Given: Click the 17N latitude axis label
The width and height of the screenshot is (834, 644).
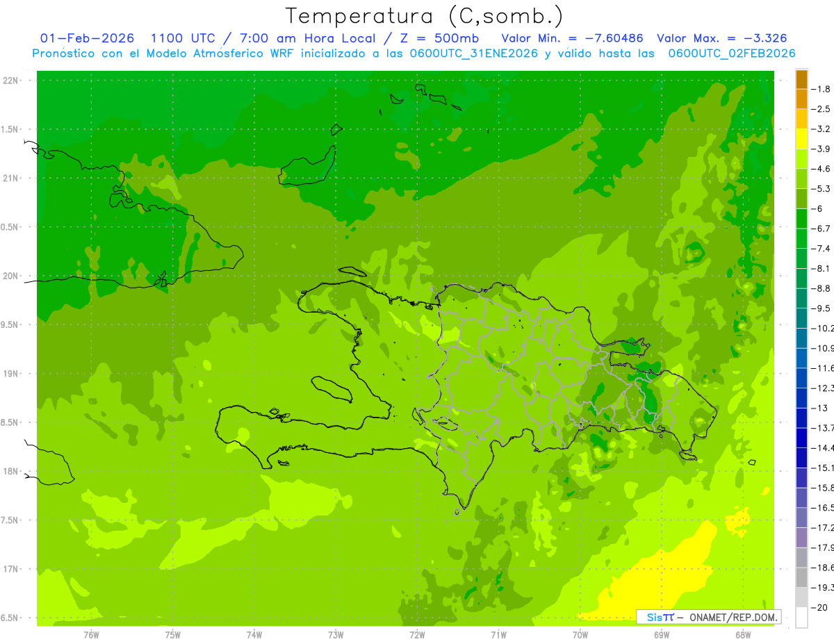Looking at the screenshot, I should pos(11,570).
